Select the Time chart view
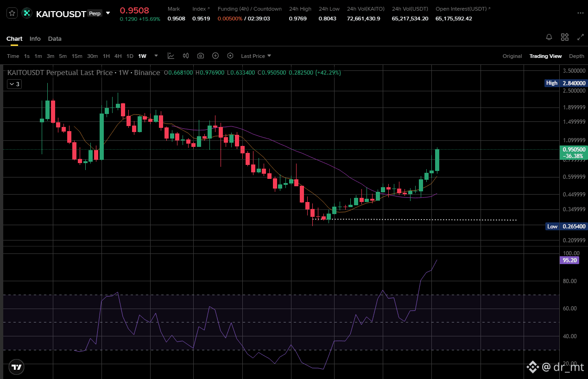This screenshot has width=588, height=379. (x=13, y=56)
